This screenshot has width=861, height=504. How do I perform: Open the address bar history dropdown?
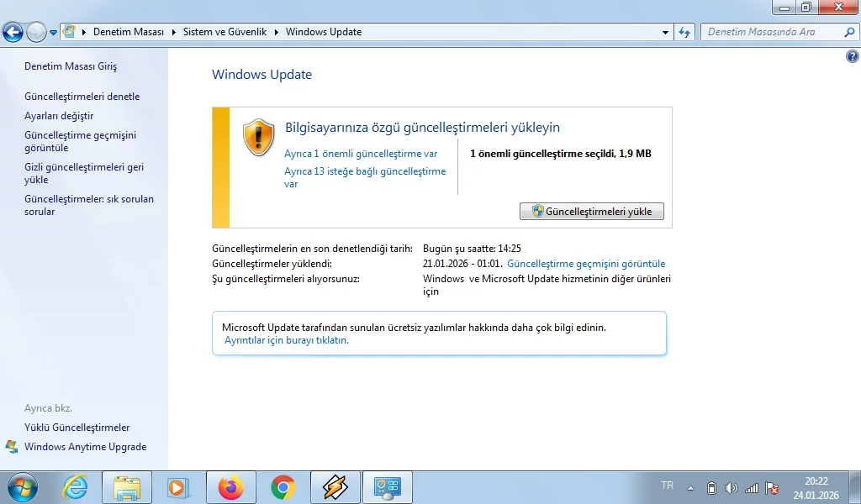click(x=666, y=32)
